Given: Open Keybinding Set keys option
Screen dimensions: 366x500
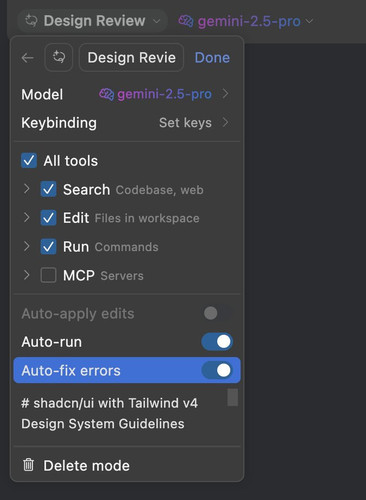Looking at the screenshot, I should point(194,123).
